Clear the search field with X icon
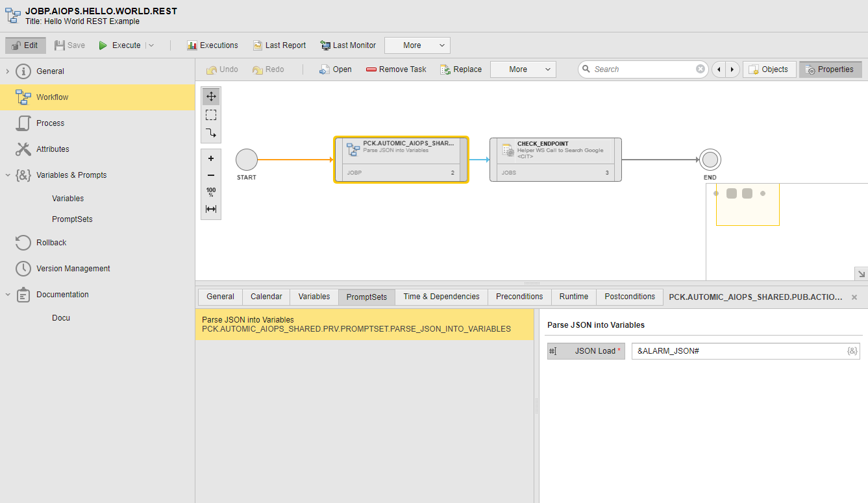 point(701,69)
